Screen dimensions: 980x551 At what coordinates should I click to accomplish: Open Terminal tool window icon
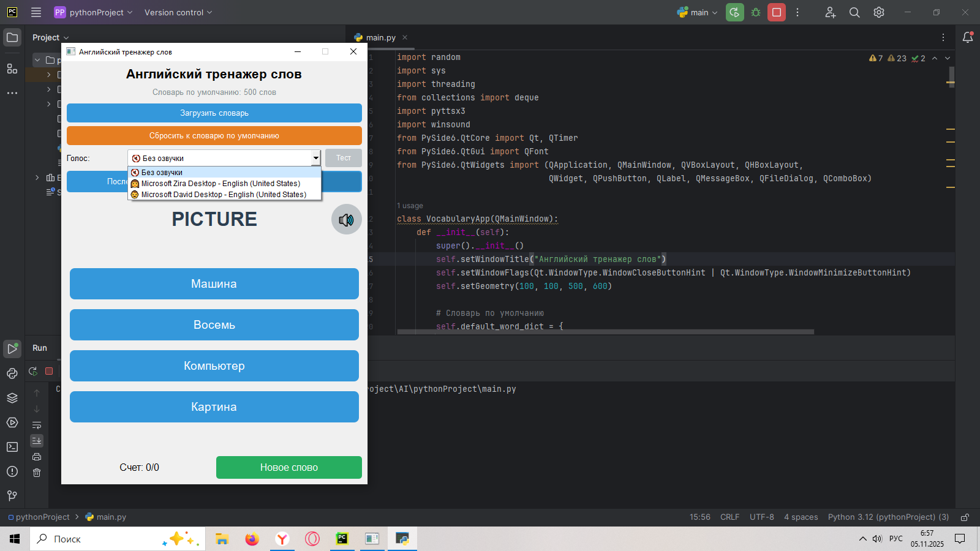click(12, 447)
